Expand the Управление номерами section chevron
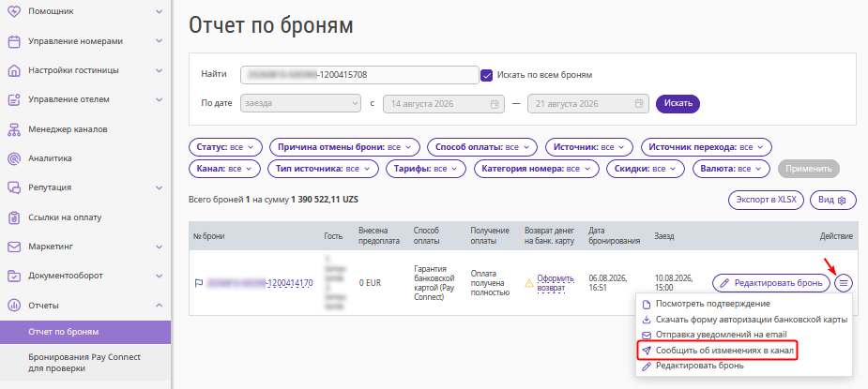The width and height of the screenshot is (868, 389). coord(160,41)
